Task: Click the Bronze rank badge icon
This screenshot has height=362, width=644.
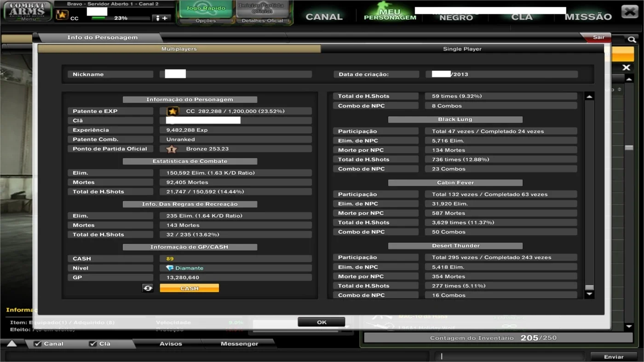Action: tap(171, 149)
